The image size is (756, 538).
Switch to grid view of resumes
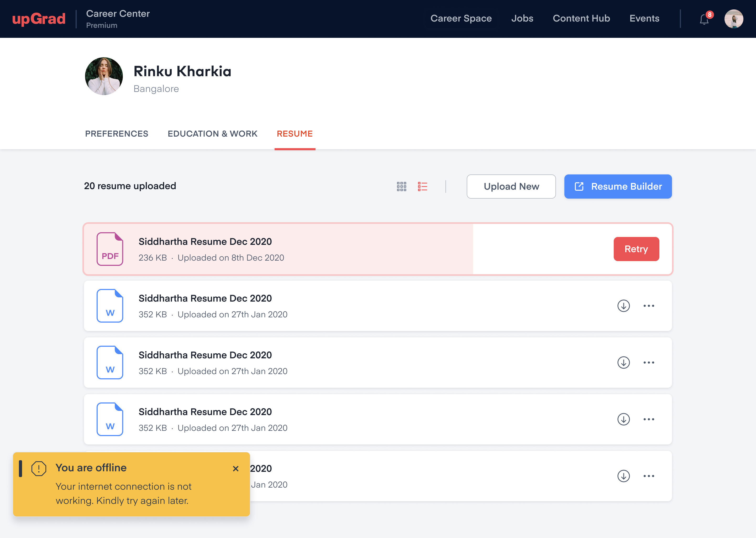coord(402,187)
